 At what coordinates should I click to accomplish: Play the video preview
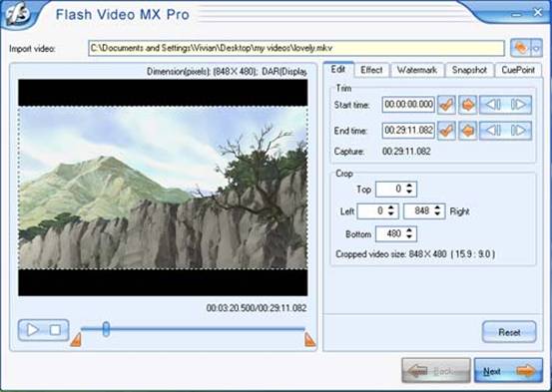tap(32, 330)
